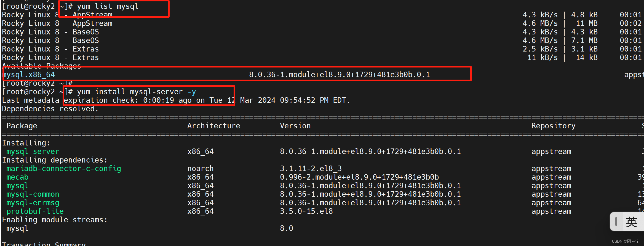
Task: Click the 'Package' column header
Action: [22, 126]
